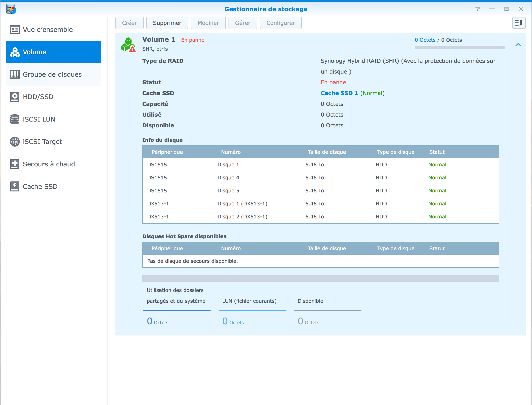The image size is (532, 405).
Task: Click the sort order icon button
Action: click(x=519, y=23)
